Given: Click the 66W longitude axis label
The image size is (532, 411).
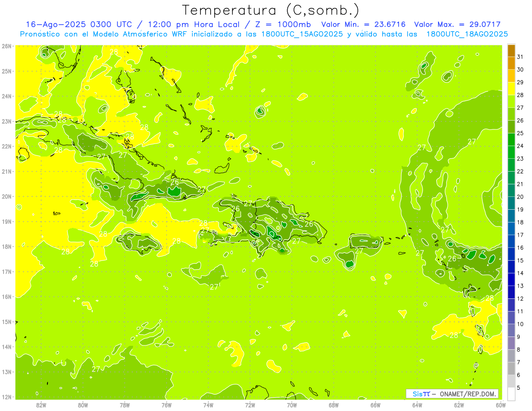Looking at the screenshot, I should pyautogui.click(x=375, y=405).
